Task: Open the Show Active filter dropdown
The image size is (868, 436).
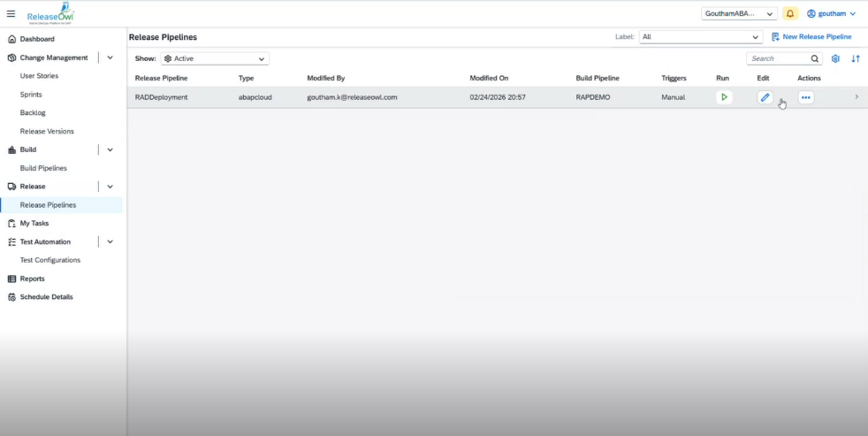Action: 215,59
